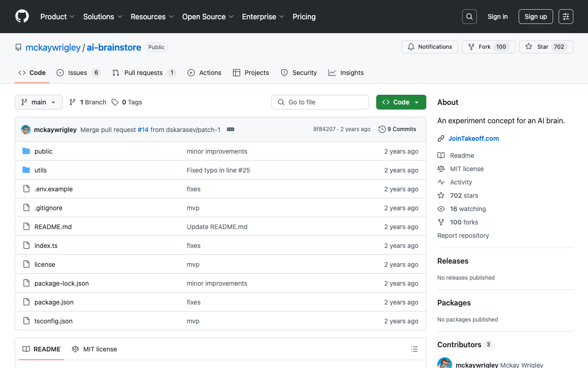588x368 pixels.
Task: Open the JoinTakeoff.com link
Action: [x=474, y=138]
